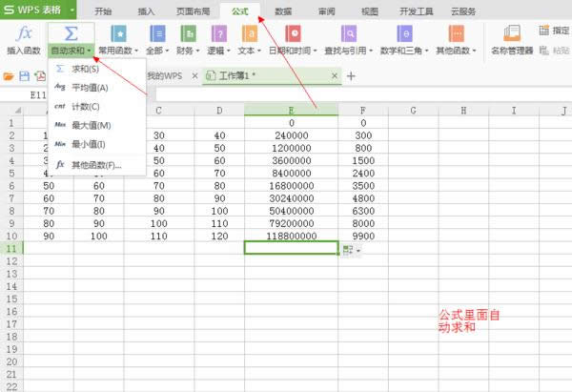Add a new document tab with plus button
This screenshot has width=572, height=392.
pos(351,75)
